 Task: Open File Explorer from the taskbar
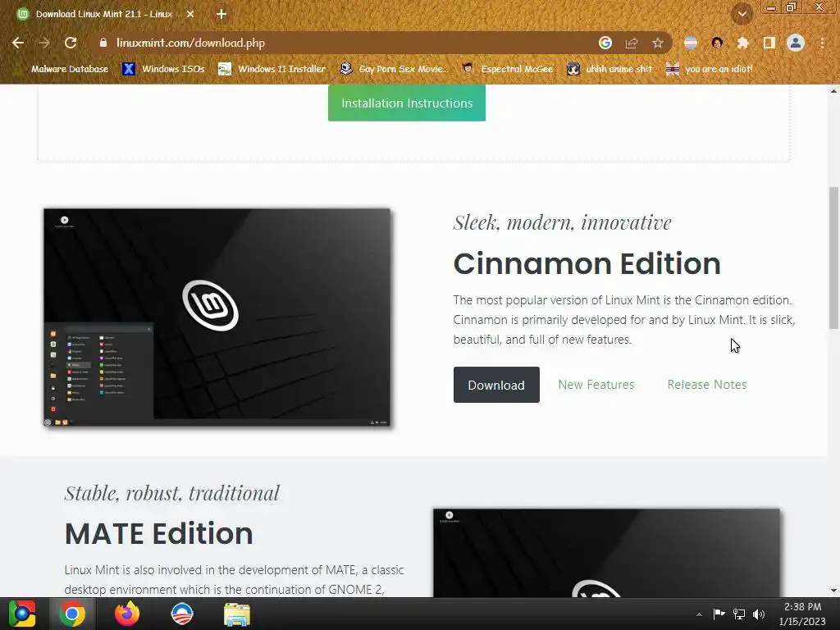pyautogui.click(x=236, y=614)
